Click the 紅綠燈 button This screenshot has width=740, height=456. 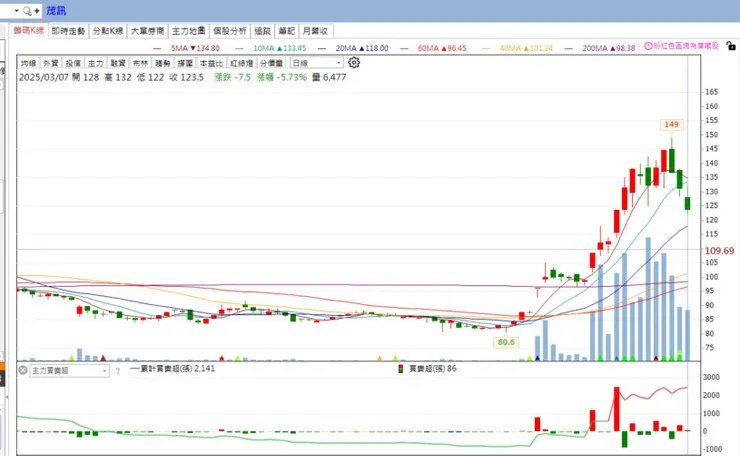coord(242,63)
